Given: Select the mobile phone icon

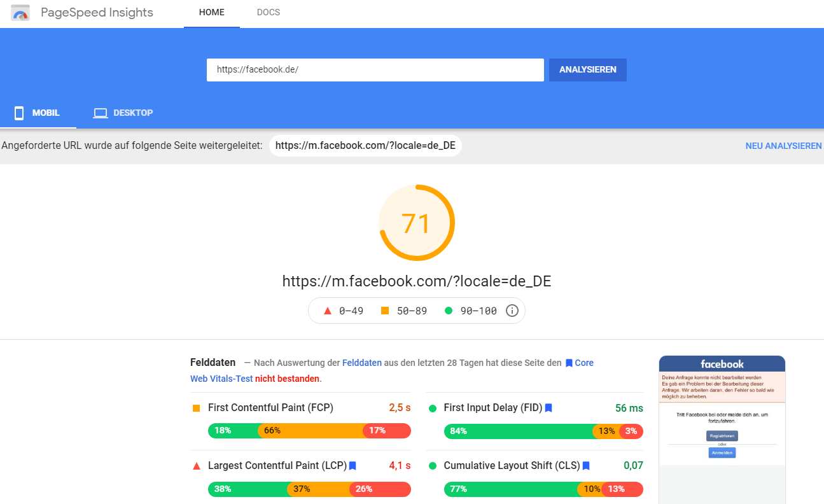Looking at the screenshot, I should (19, 113).
